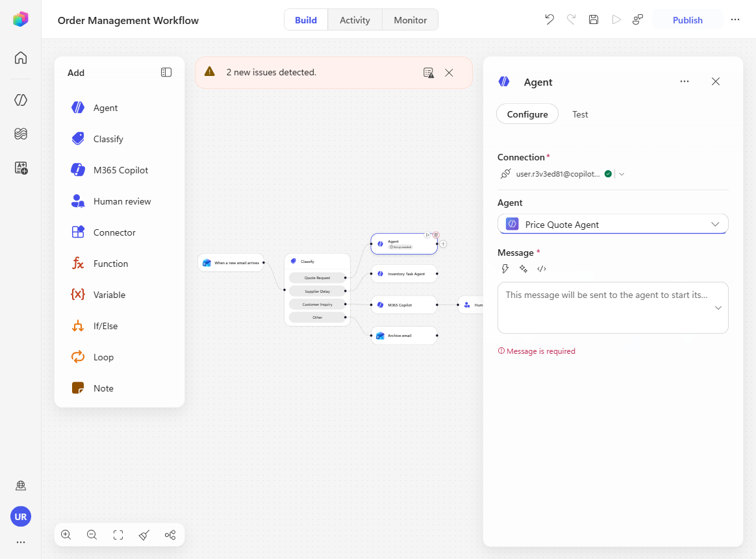This screenshot has height=559, width=756.
Task: Collapse the Add panel
Action: click(x=166, y=72)
